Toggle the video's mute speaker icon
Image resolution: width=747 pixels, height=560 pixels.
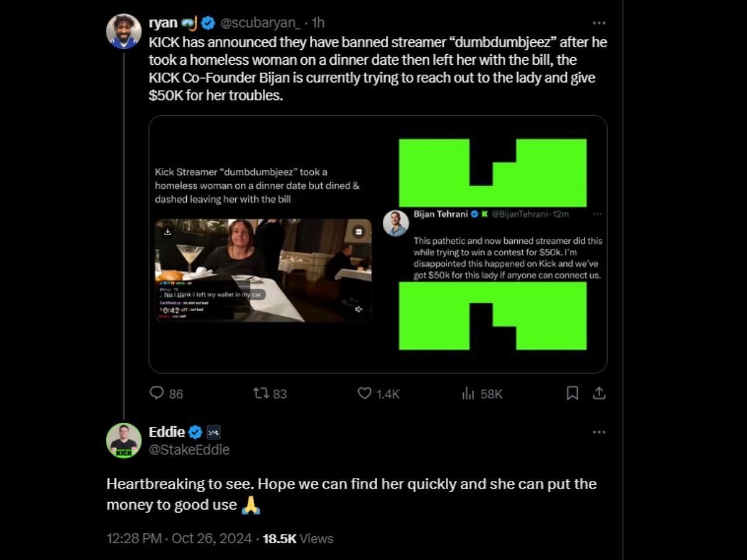[x=359, y=309]
